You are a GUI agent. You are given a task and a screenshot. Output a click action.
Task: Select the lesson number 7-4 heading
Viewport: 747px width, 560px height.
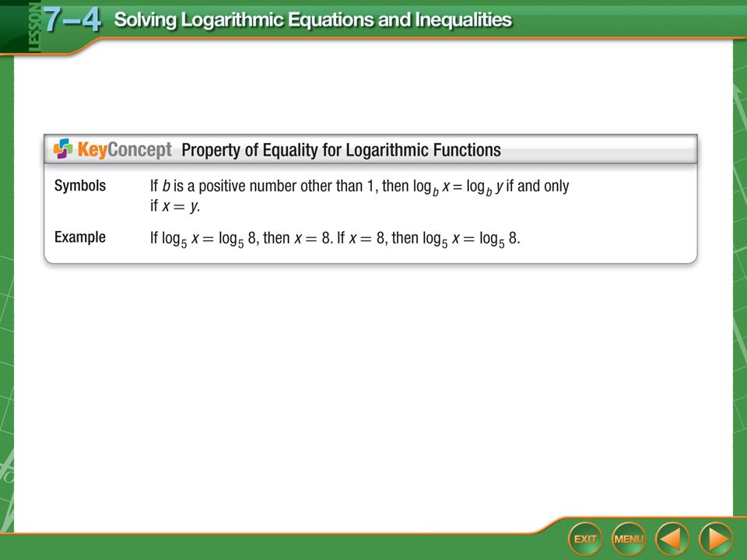72,20
